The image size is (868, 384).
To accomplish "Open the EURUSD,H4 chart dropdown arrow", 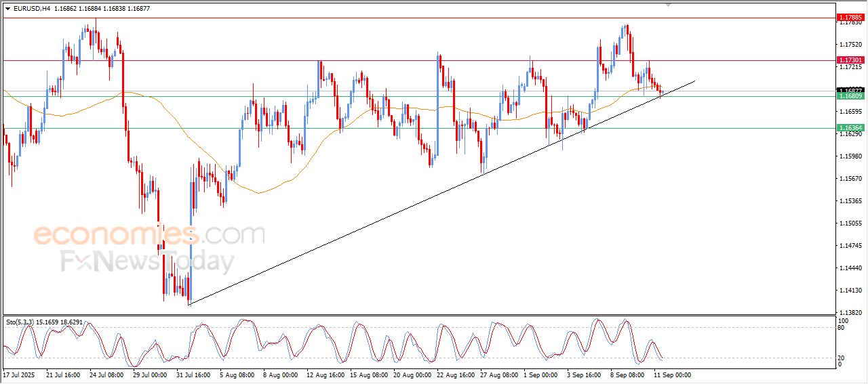I will (x=7, y=9).
